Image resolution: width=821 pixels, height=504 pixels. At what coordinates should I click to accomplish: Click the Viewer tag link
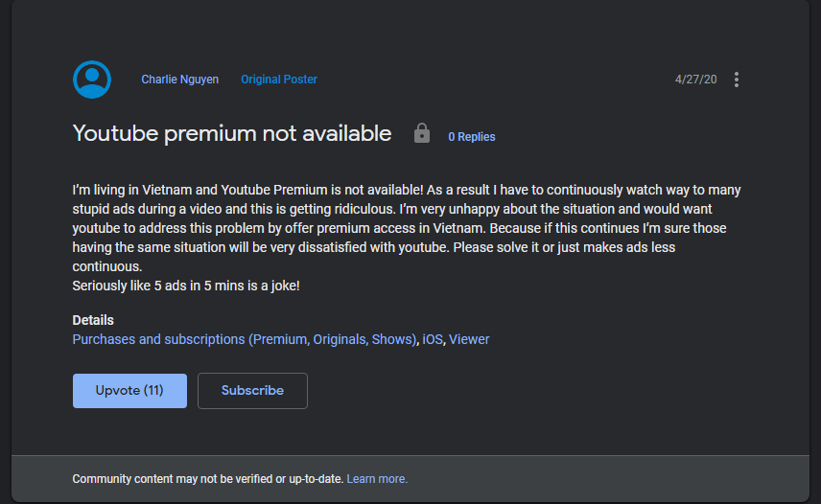(469, 339)
